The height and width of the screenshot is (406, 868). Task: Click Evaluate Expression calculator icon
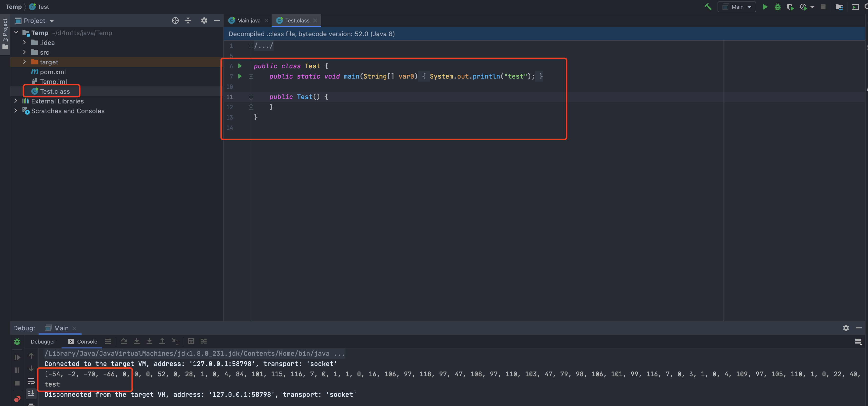tap(191, 341)
